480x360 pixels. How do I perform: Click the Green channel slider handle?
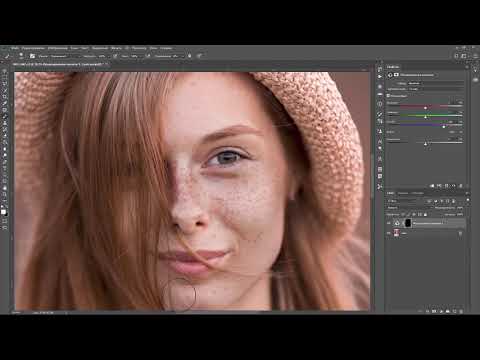(x=425, y=117)
